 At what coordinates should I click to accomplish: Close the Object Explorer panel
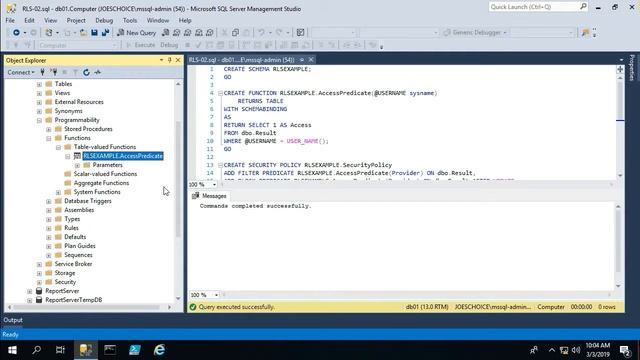tap(178, 60)
